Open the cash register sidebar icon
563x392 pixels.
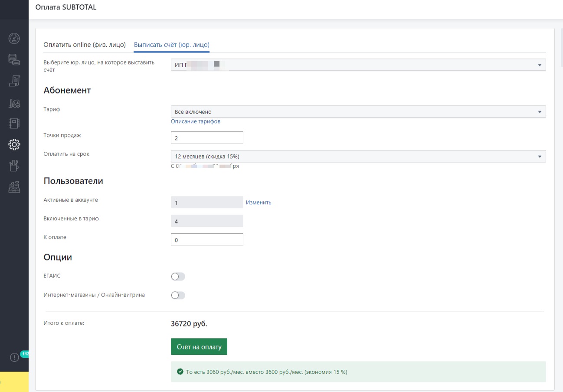(x=14, y=187)
